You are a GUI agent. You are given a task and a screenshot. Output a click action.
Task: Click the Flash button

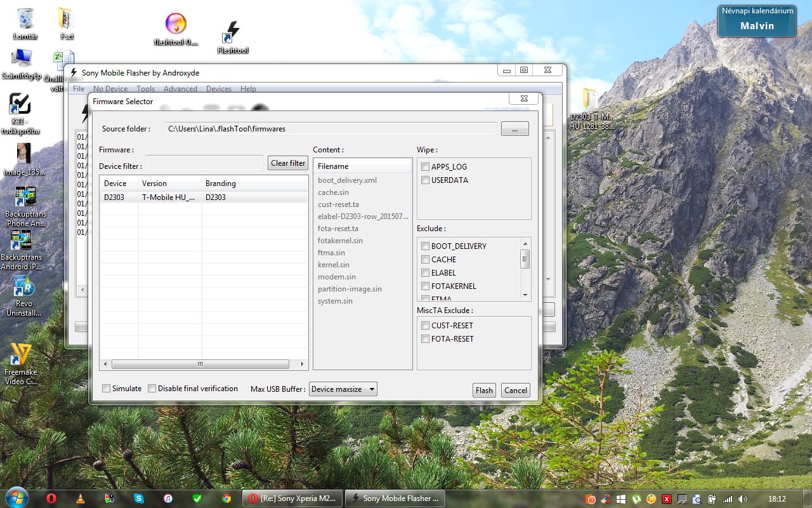(484, 391)
